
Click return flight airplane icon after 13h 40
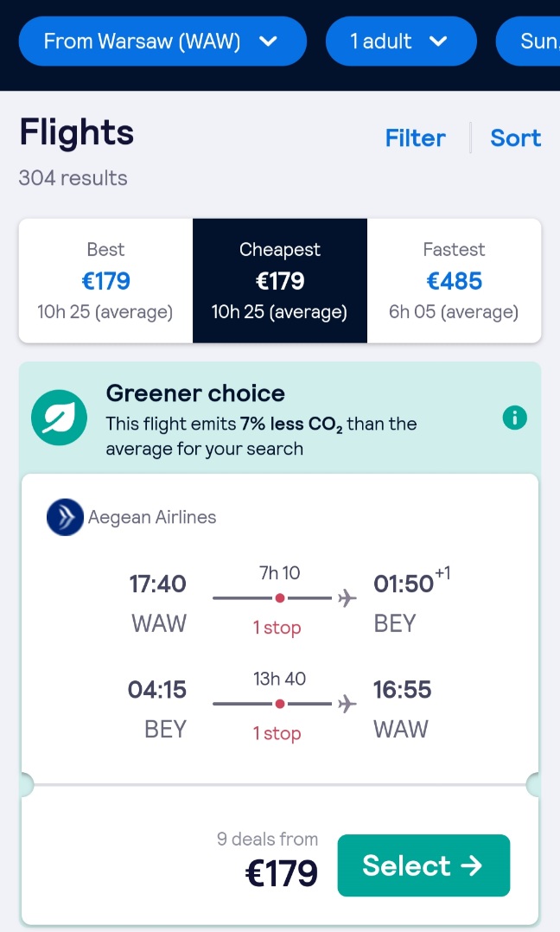point(347,704)
